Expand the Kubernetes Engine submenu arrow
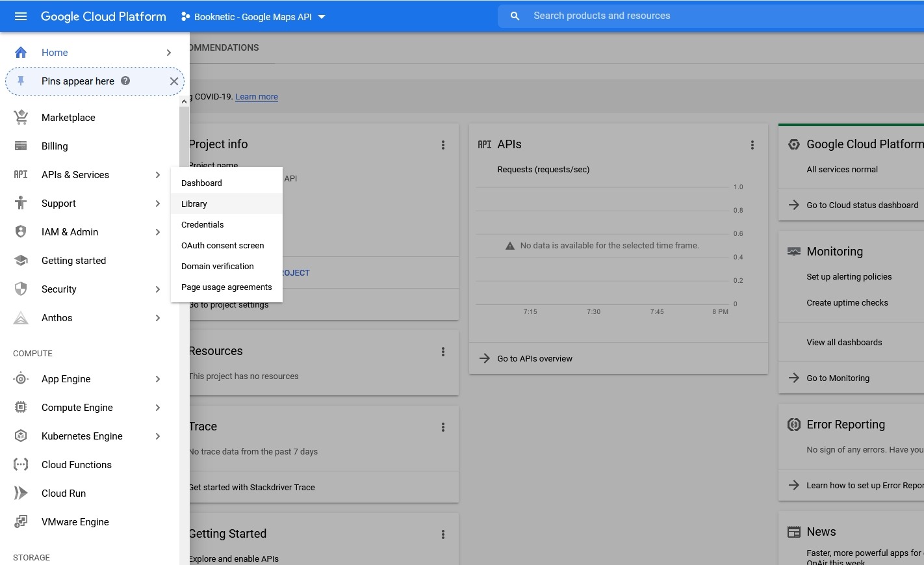Image resolution: width=924 pixels, height=565 pixels. pos(158,436)
